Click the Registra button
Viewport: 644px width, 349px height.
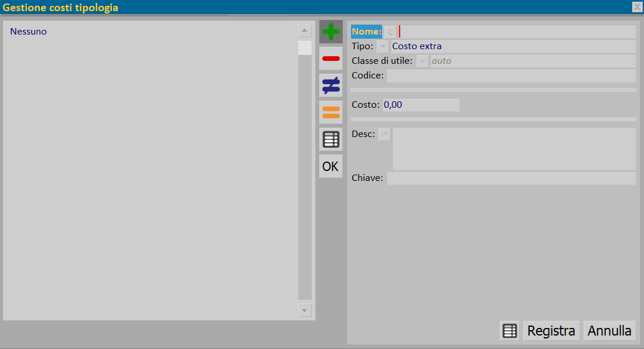(551, 331)
